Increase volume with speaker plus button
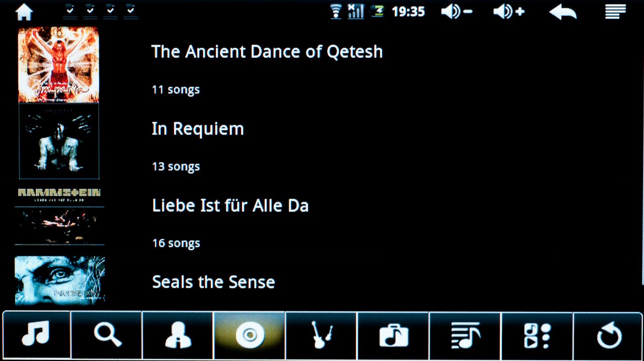Viewport: 644px width, 361px height. point(509,12)
